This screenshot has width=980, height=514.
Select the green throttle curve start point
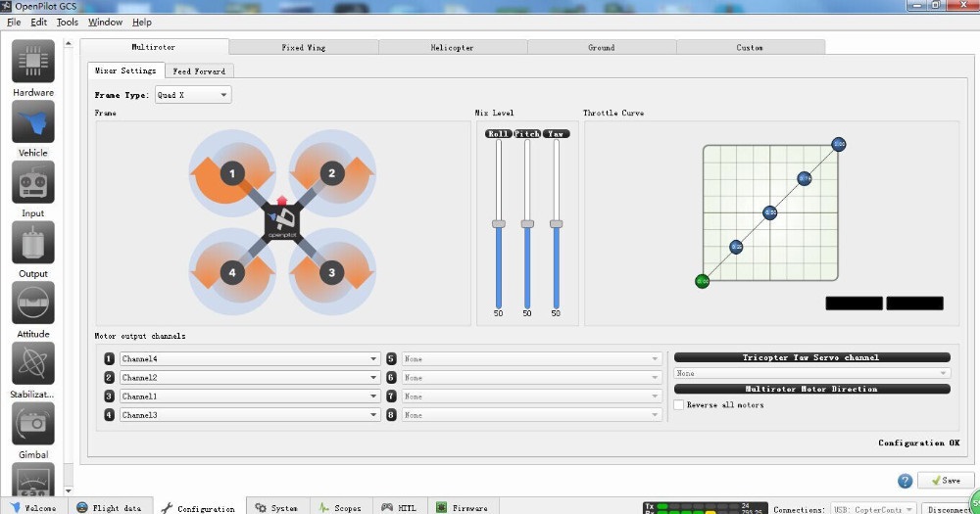tap(703, 282)
